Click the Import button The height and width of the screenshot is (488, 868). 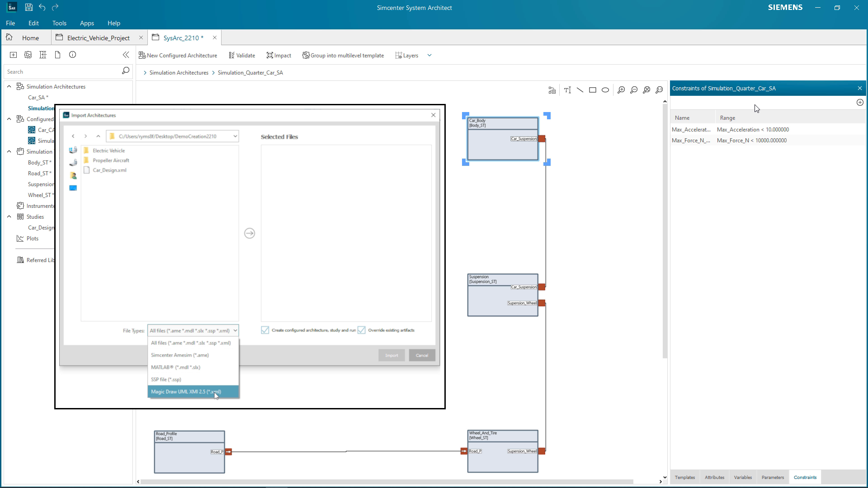(x=391, y=355)
